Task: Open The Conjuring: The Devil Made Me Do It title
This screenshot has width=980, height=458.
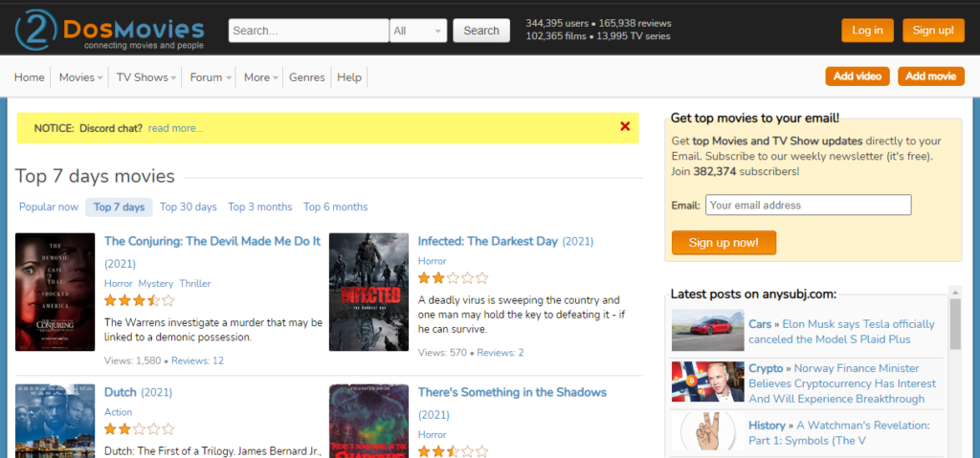Action: pyautogui.click(x=212, y=241)
